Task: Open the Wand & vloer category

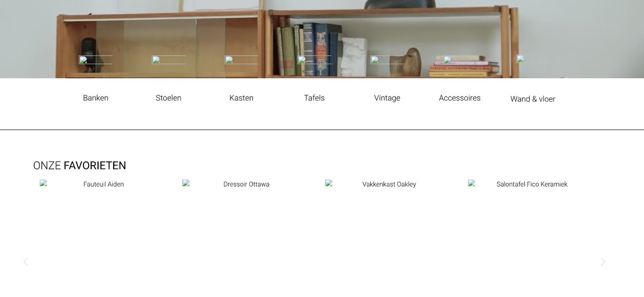Action: pyautogui.click(x=533, y=99)
